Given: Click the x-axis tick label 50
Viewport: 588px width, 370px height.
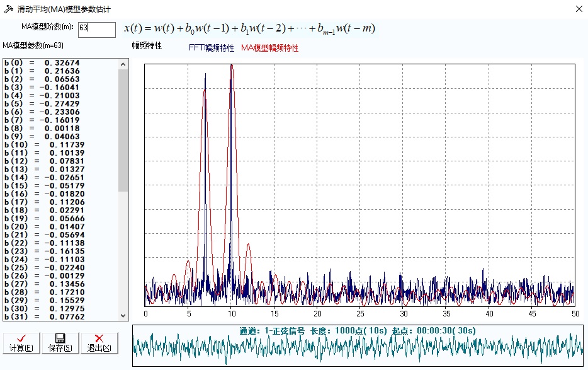Looking at the screenshot, I should pyautogui.click(x=575, y=314).
